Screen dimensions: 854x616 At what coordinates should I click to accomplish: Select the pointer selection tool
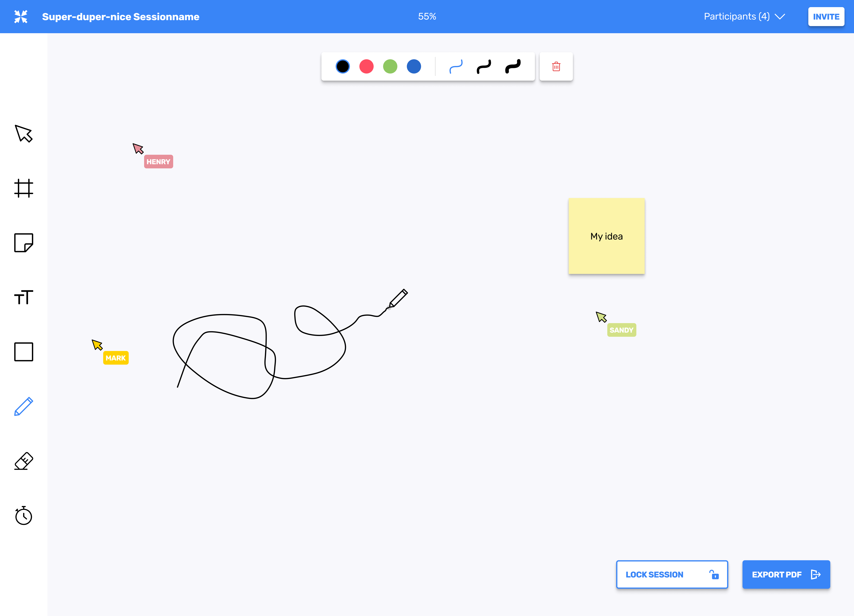pyautogui.click(x=24, y=134)
